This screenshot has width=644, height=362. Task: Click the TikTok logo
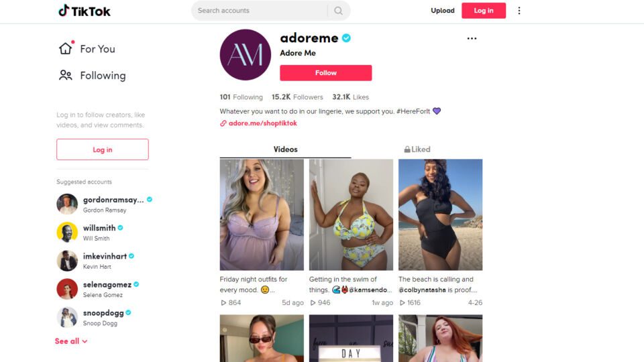coord(85,11)
